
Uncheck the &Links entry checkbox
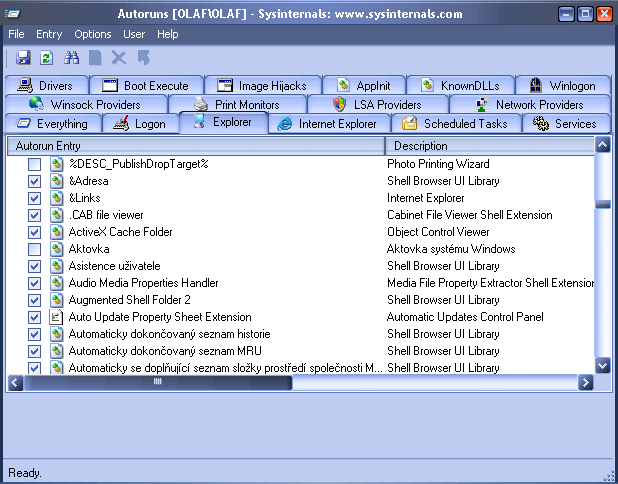pyautogui.click(x=34, y=198)
